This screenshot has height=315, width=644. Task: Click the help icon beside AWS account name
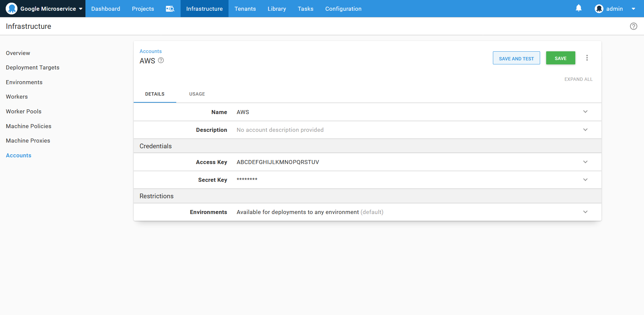tap(161, 60)
